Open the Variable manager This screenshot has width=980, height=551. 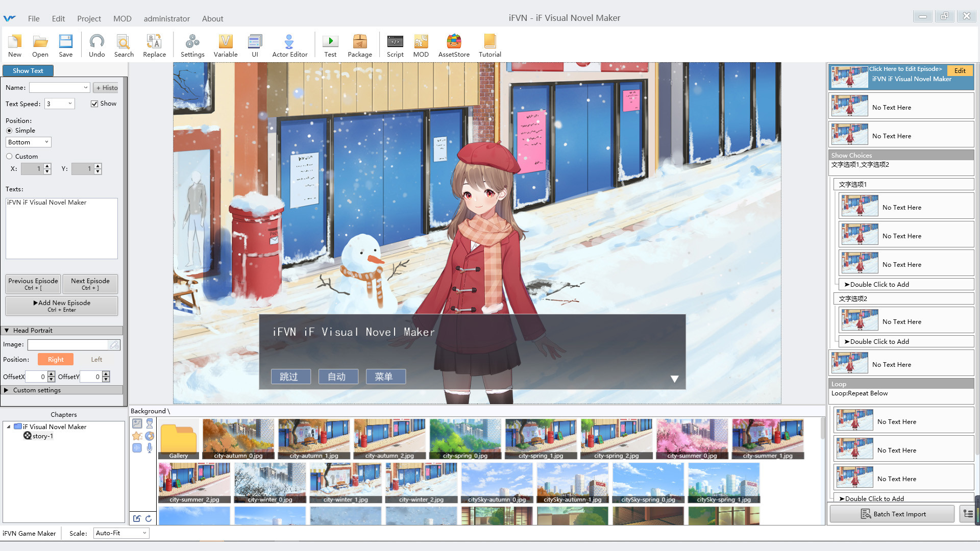(x=225, y=45)
